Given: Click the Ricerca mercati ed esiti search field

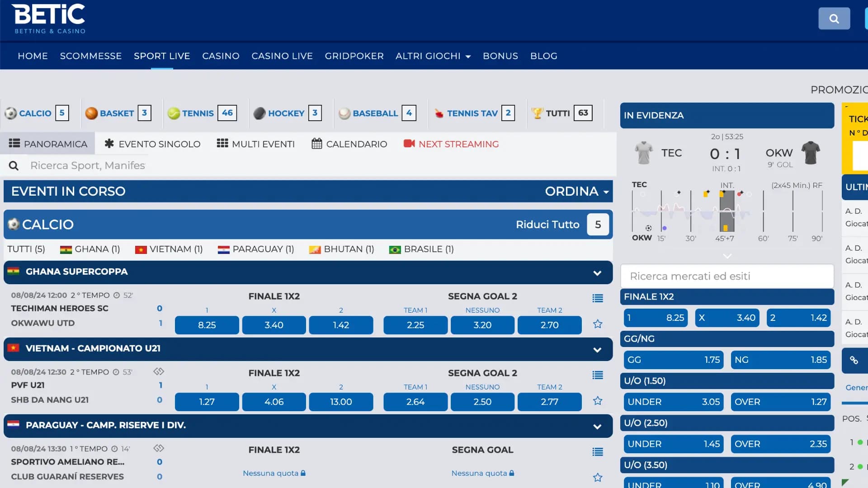Looking at the screenshot, I should pos(726,276).
